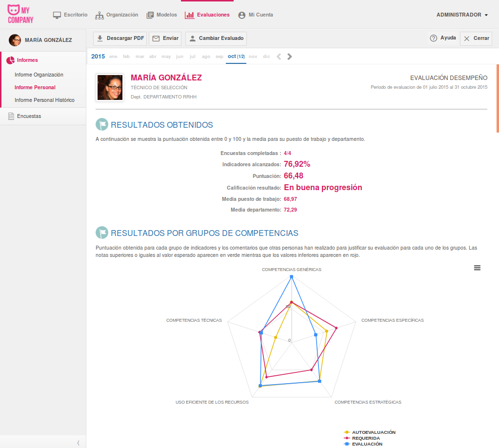Select the sep month in timeline
The image size is (499, 448).
(220, 57)
